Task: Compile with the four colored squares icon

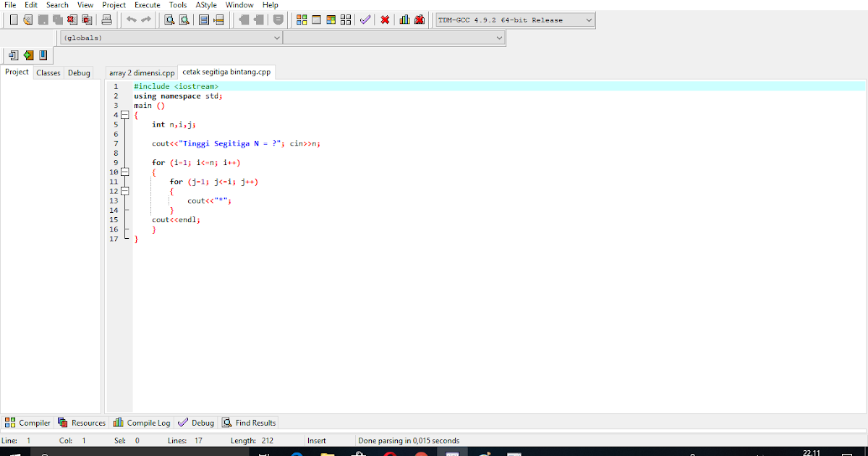Action: pos(302,20)
